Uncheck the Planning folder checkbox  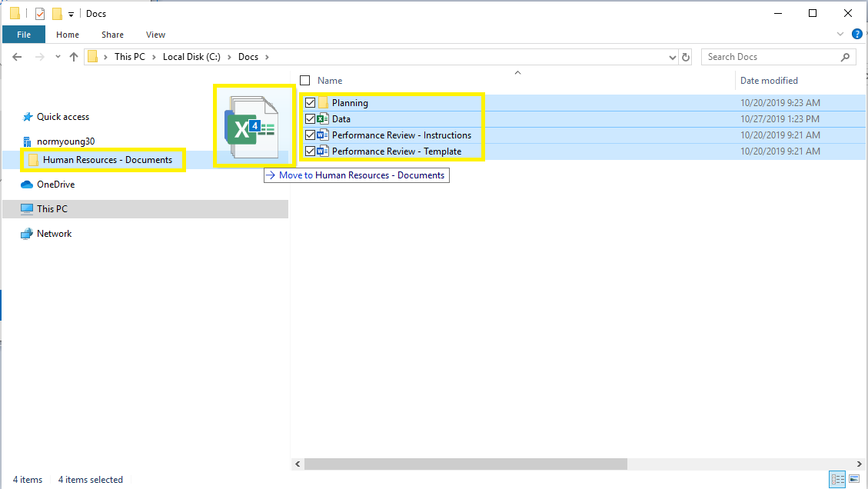[x=310, y=103]
